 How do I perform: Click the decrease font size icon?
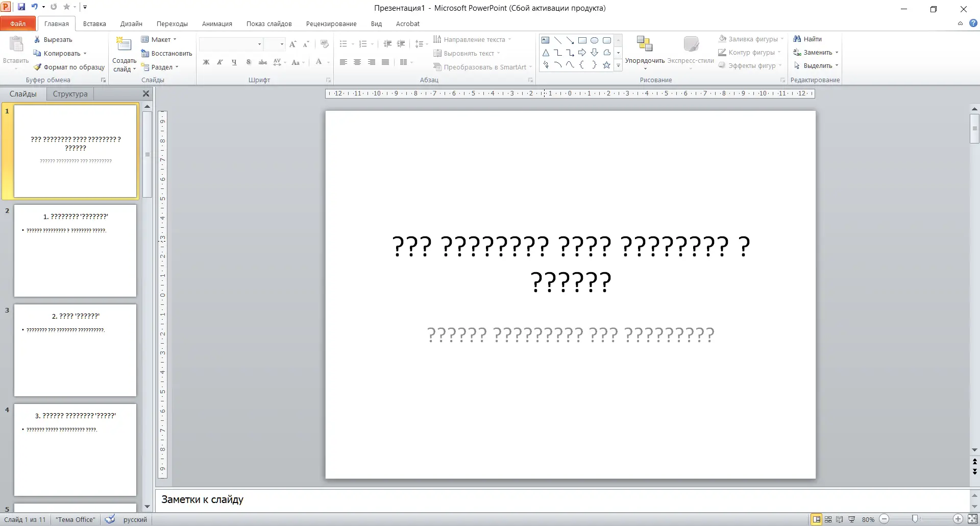click(x=306, y=44)
